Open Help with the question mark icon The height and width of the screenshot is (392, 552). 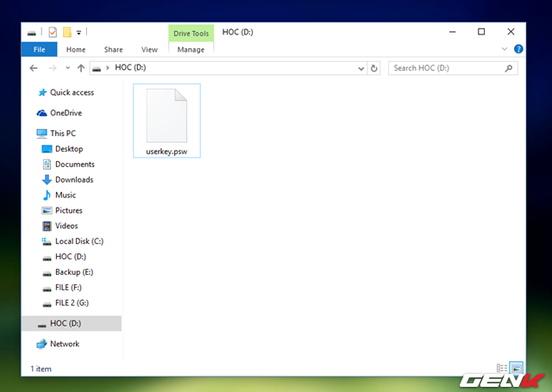point(518,49)
